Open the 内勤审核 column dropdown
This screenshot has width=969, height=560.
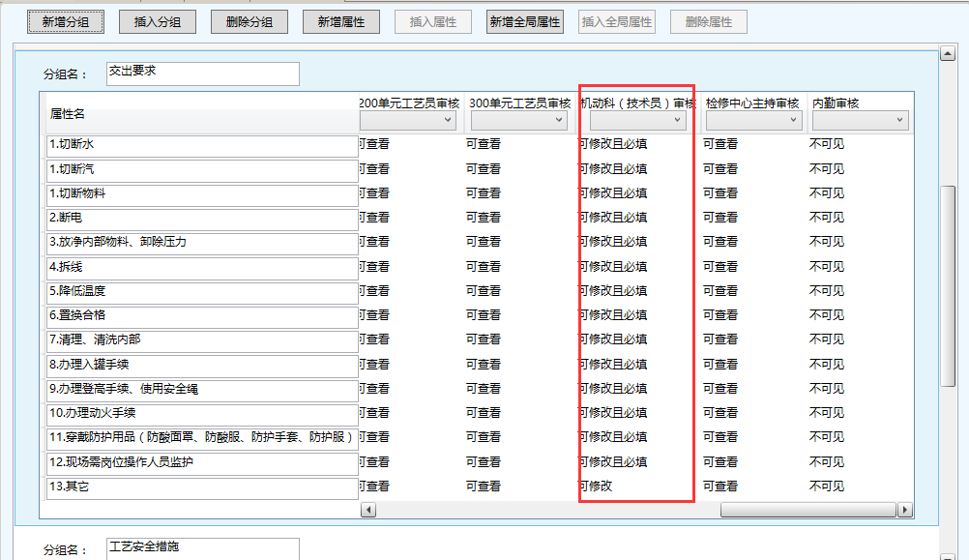860,121
